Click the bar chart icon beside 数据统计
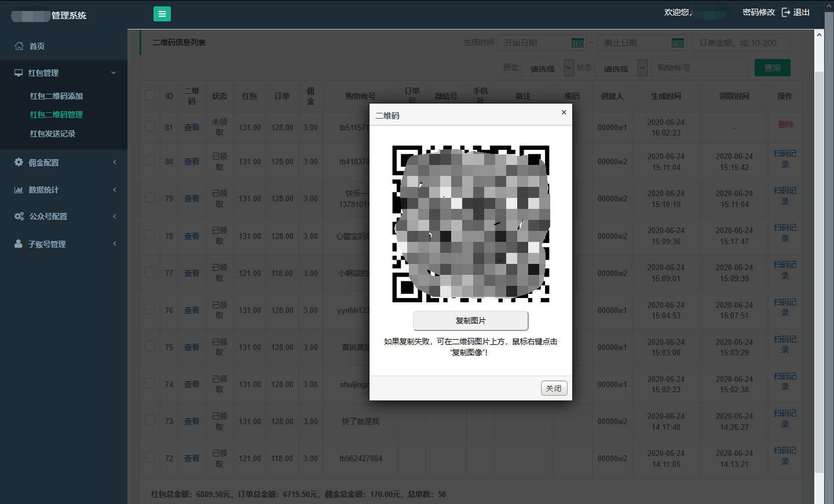The image size is (834, 504). (19, 190)
